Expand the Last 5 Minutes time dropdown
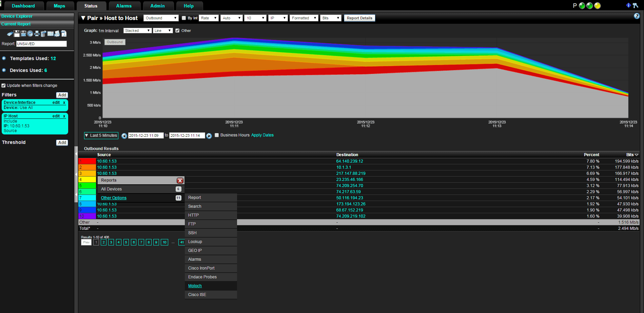644x313 pixels. tap(101, 135)
